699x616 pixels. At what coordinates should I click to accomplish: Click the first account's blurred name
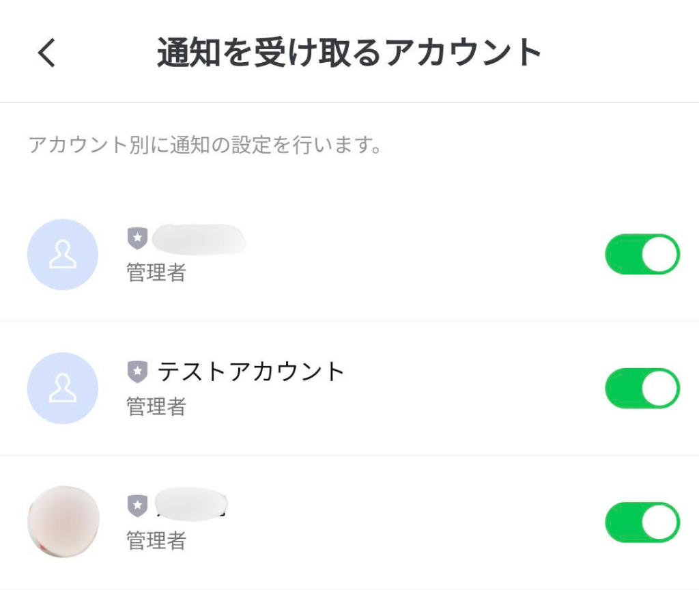pyautogui.click(x=199, y=238)
